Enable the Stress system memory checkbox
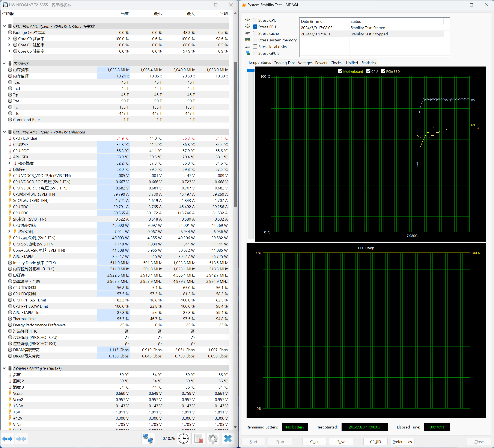Screen dimensions: 494x448 pos(255,40)
